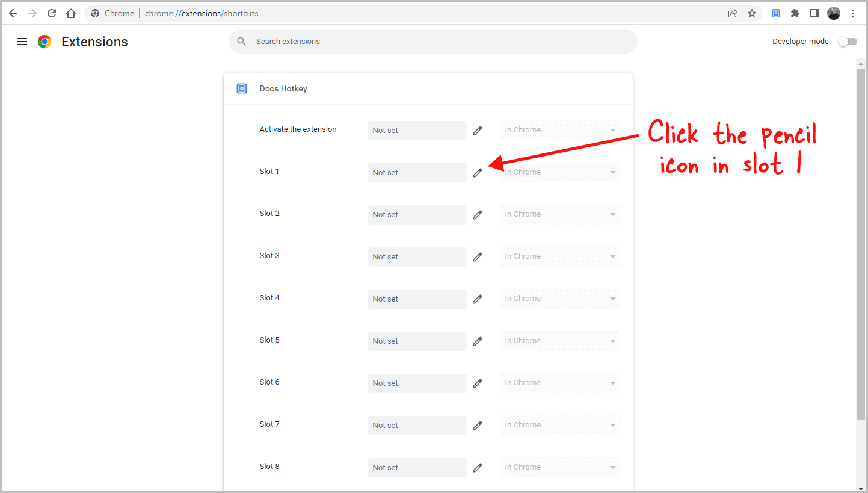Viewport: 868px width, 493px height.
Task: Open Chrome's three-dot menu
Action: click(x=854, y=13)
